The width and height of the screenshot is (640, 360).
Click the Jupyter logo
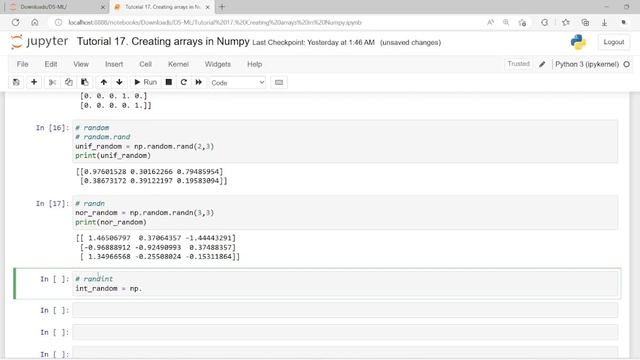click(40, 42)
